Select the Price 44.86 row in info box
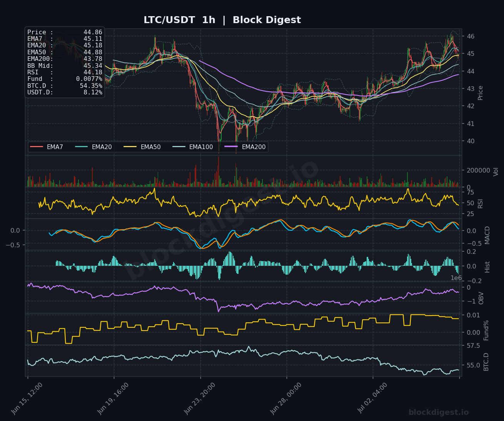This screenshot has height=421, width=504. coord(65,32)
